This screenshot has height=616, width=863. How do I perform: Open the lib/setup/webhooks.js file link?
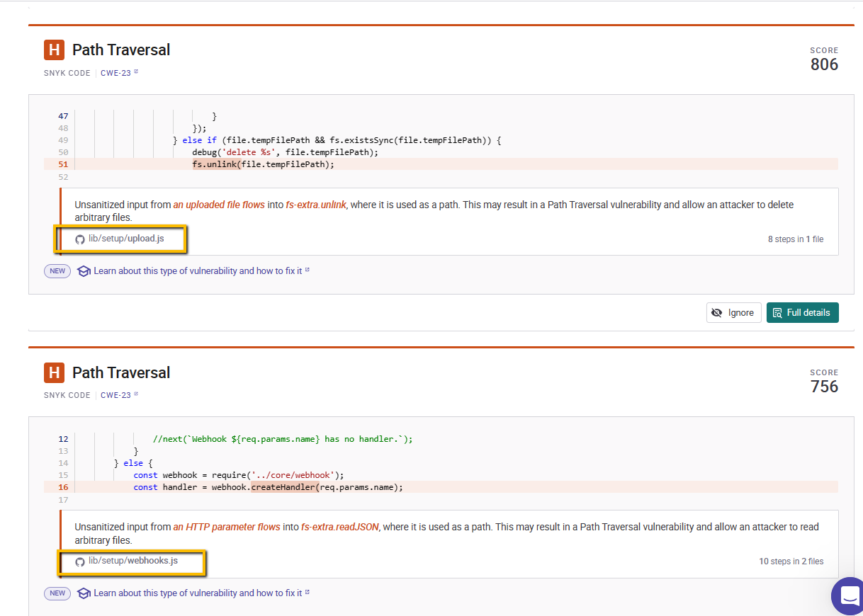click(133, 561)
